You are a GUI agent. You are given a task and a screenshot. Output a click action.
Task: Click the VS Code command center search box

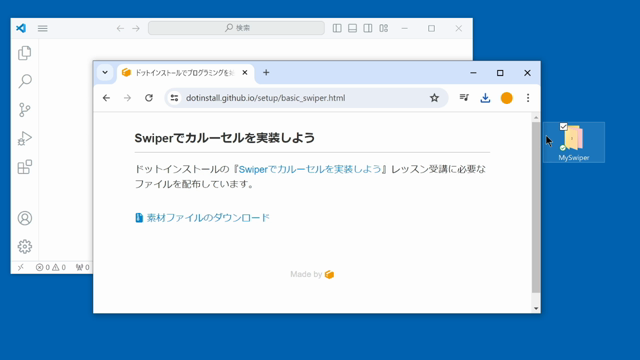[x=236, y=28]
